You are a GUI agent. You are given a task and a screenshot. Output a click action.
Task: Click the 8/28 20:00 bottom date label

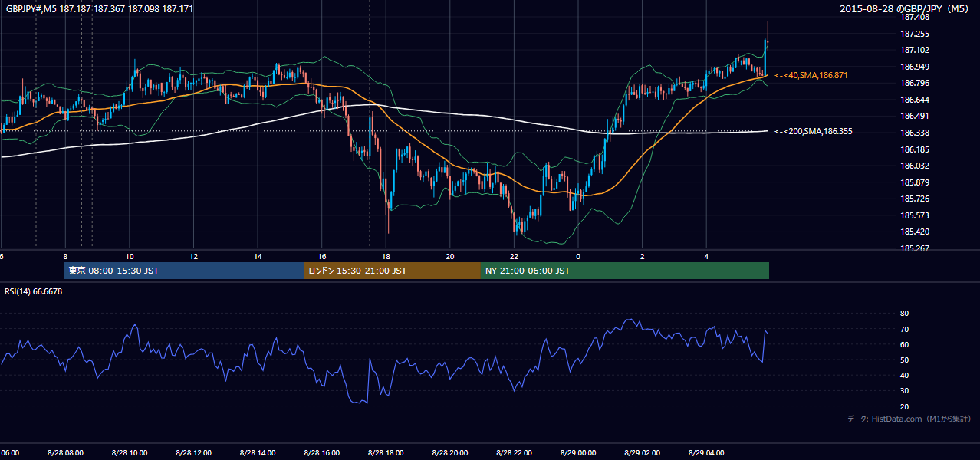[x=450, y=452]
